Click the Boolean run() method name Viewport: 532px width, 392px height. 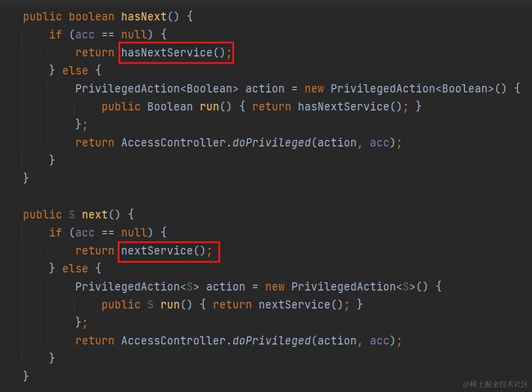(x=210, y=107)
